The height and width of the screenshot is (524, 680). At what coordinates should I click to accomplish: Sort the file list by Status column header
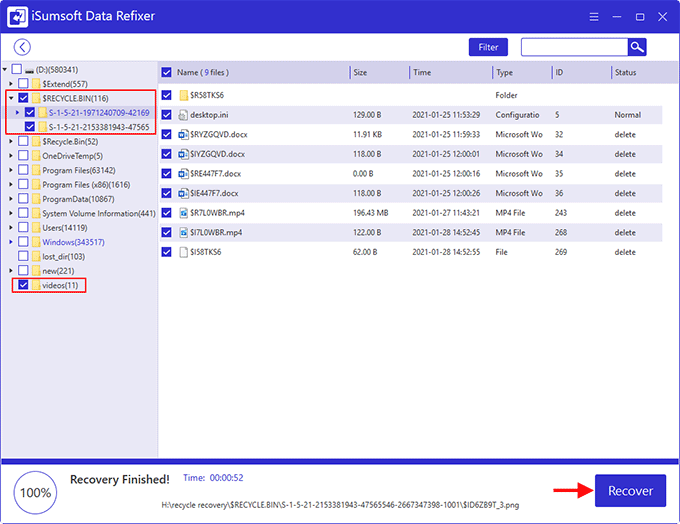click(625, 72)
